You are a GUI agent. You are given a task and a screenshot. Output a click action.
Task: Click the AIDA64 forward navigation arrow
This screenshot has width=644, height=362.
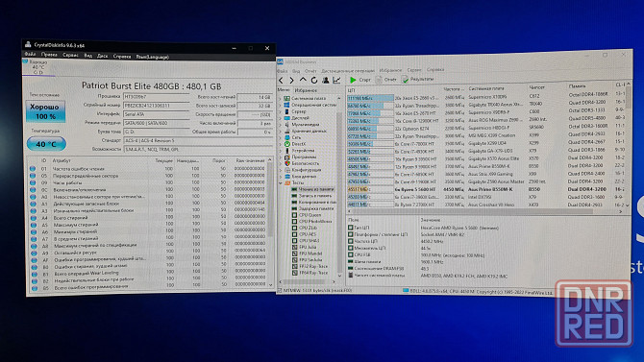pyautogui.click(x=291, y=81)
